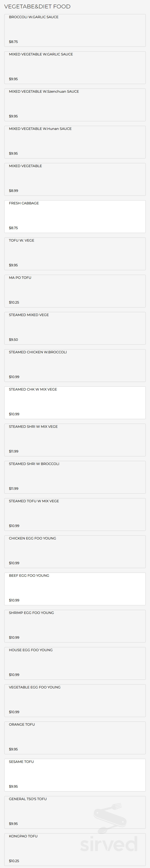Select Mixed Vegetable W.Hunan Sauce
Viewport: 150px width, 868px height.
coord(75,142)
